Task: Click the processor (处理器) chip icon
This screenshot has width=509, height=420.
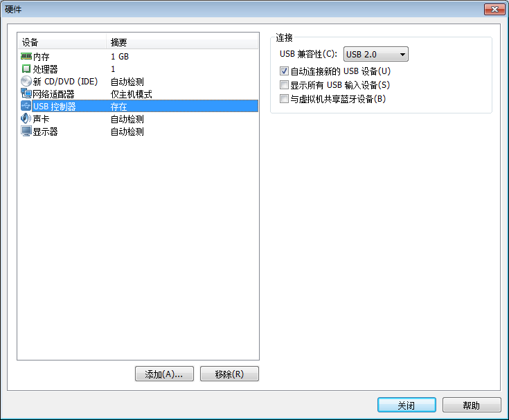Action: pyautogui.click(x=26, y=69)
